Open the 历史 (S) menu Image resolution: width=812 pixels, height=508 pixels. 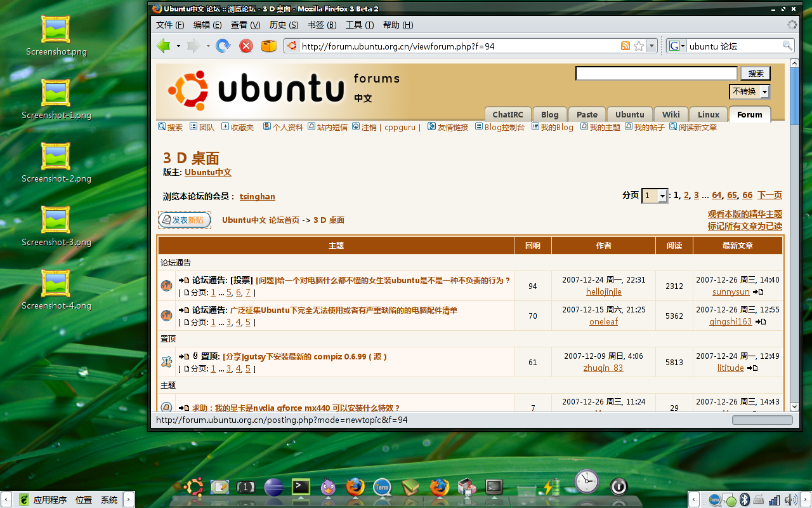(x=284, y=25)
